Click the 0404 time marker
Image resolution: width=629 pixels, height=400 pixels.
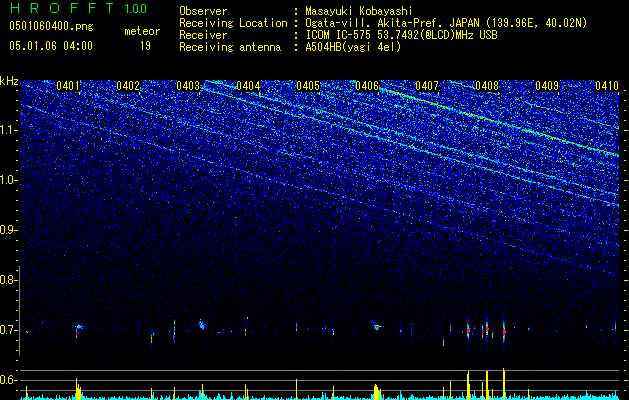point(248,86)
